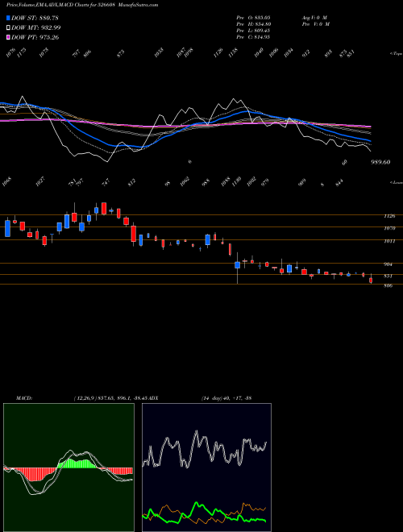Click the 'Pre H: 834.80' high value
This screenshot has width=403, height=532.
point(253,24)
